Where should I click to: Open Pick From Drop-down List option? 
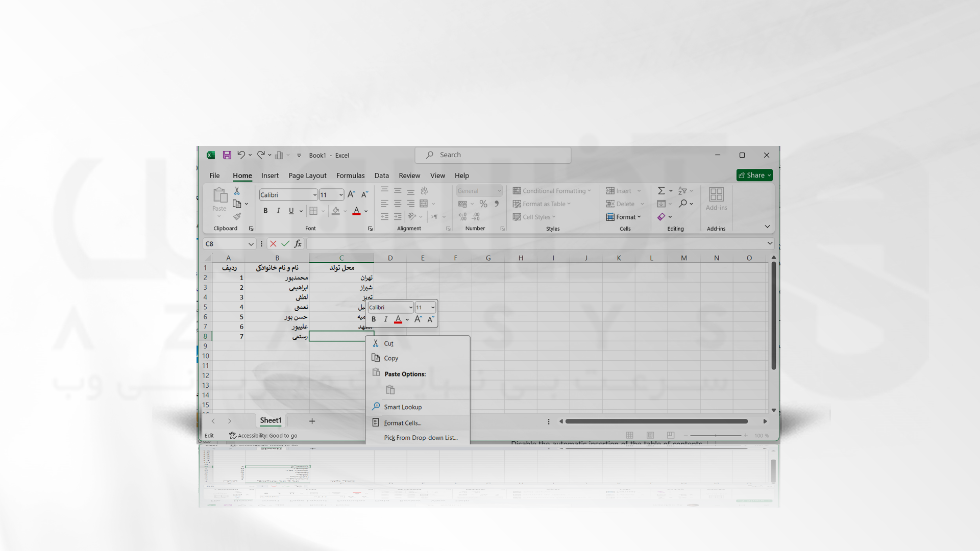[421, 437]
